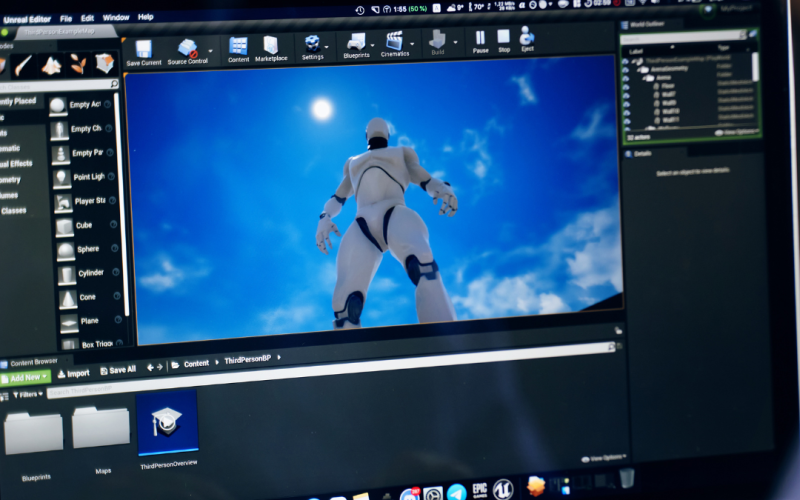Pick the Player Start placement icon
The image size is (800, 500).
coord(63,203)
